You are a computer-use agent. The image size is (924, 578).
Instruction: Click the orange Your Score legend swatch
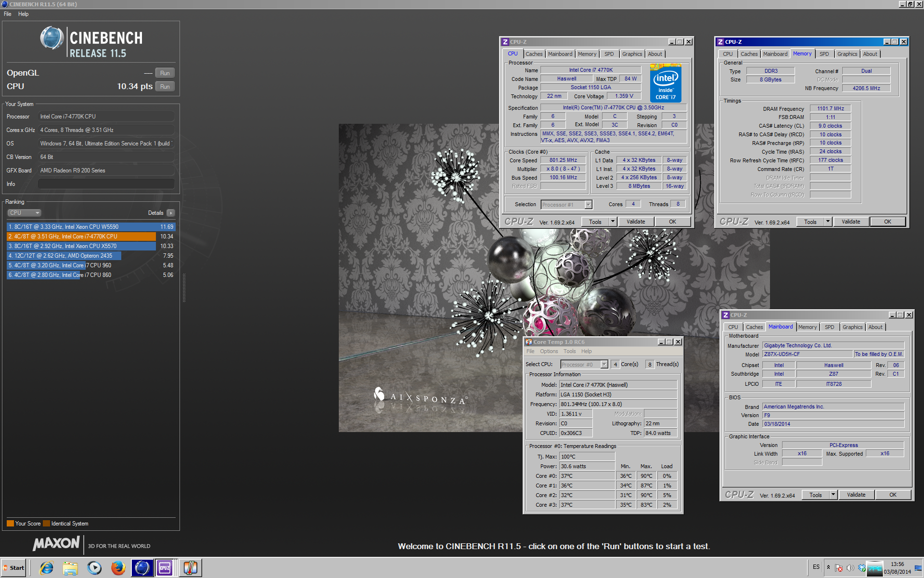10,524
